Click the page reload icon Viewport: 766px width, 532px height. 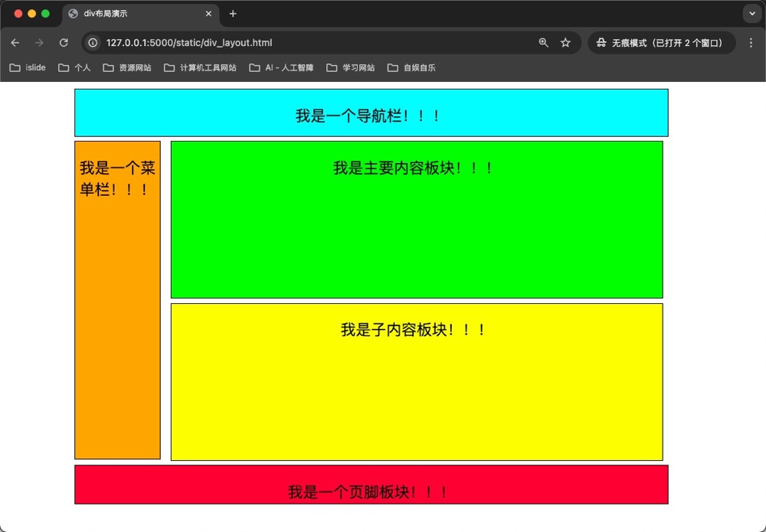[x=64, y=43]
